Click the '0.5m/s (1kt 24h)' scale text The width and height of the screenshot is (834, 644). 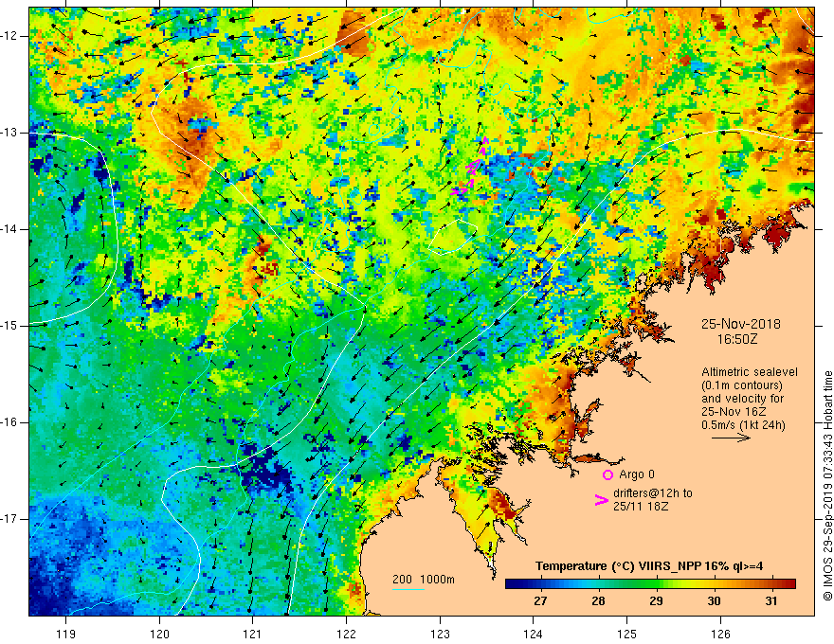pyautogui.click(x=743, y=425)
